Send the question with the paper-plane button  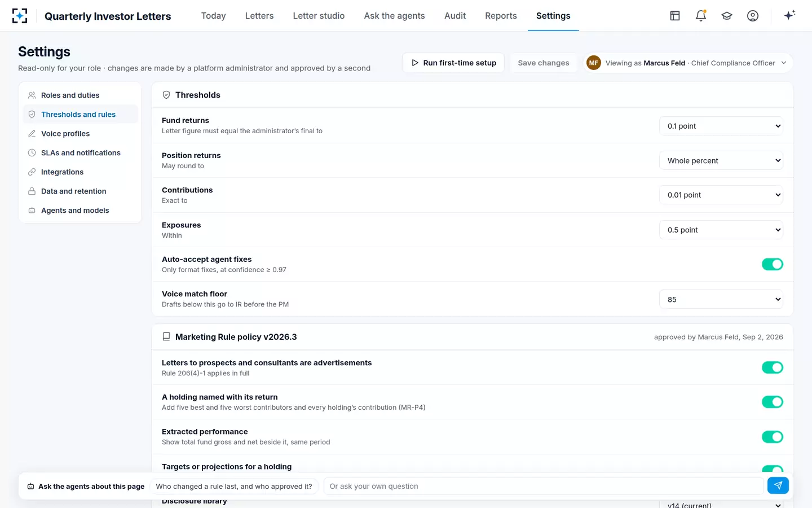click(778, 485)
